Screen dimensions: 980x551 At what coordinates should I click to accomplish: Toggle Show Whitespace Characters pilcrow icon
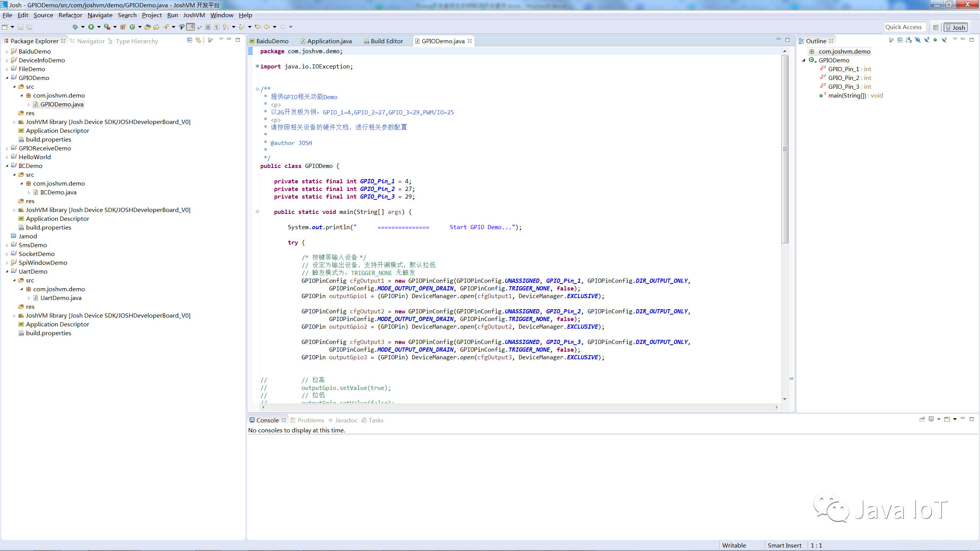(217, 27)
